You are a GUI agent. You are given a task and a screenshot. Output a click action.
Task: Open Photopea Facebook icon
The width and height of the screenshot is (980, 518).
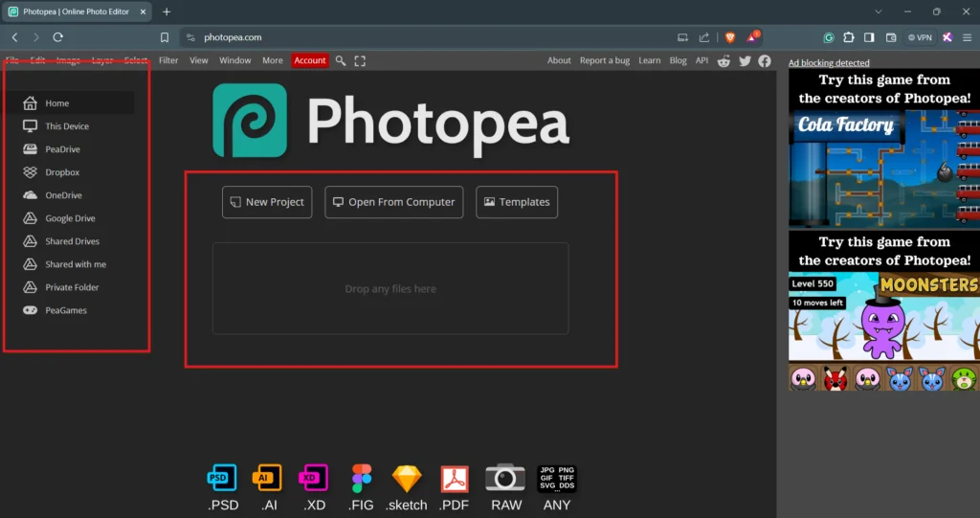765,60
